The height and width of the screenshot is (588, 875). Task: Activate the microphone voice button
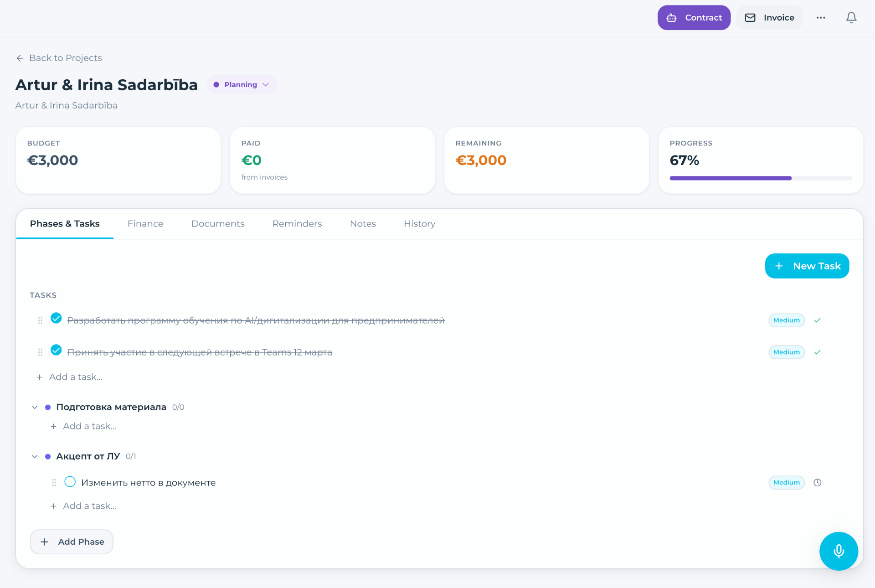(x=839, y=551)
